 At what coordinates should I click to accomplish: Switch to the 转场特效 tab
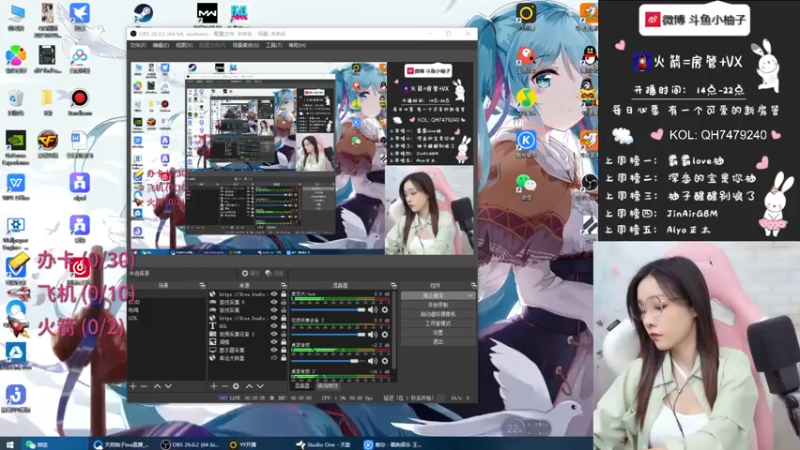[328, 386]
